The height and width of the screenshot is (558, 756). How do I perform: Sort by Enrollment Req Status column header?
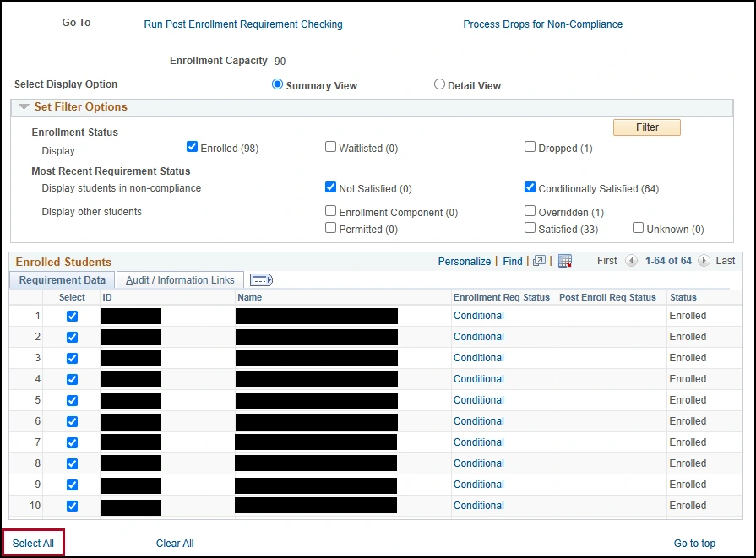[x=501, y=297]
